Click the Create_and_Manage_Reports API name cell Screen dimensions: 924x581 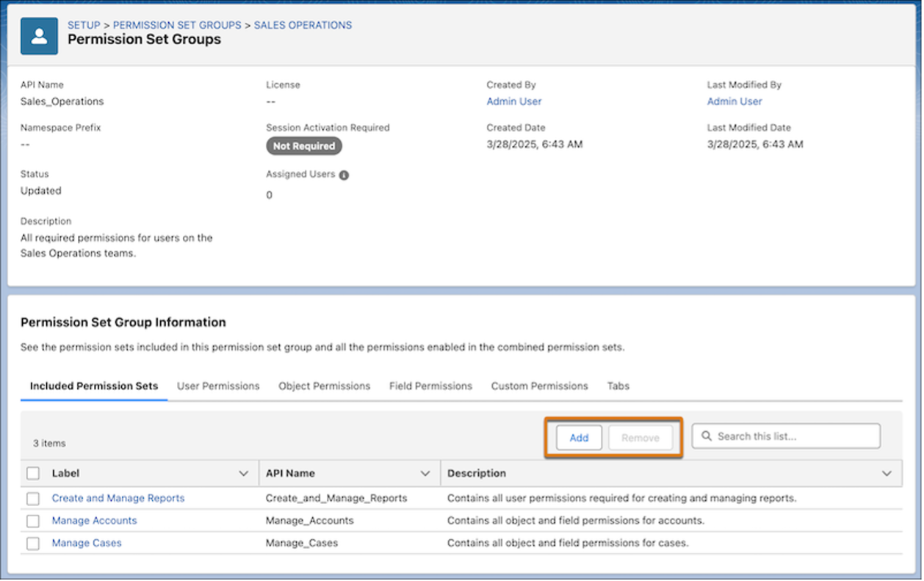point(336,498)
